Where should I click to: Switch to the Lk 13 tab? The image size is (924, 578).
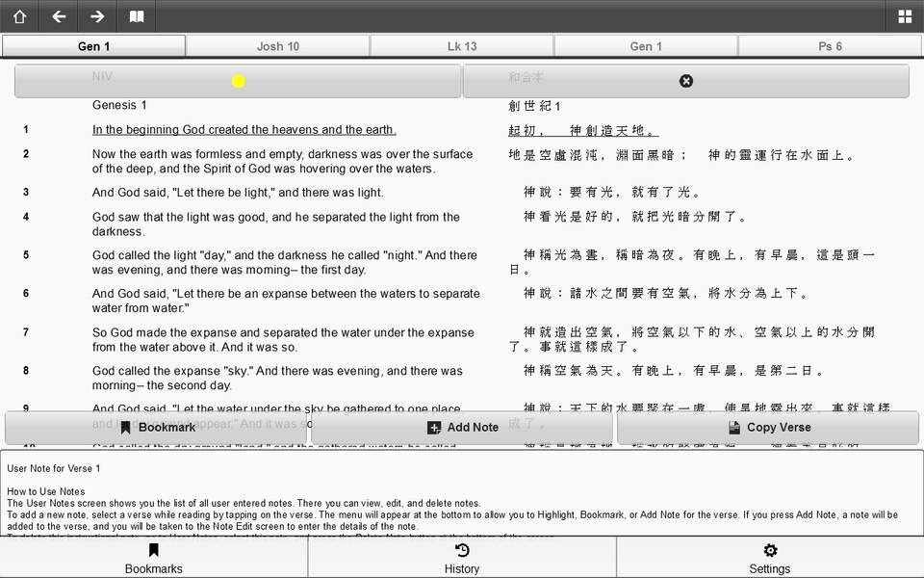[462, 46]
